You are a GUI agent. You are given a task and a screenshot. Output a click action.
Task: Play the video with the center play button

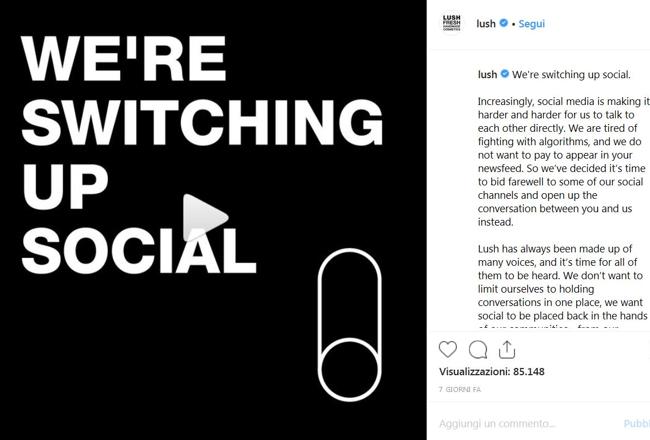click(204, 218)
